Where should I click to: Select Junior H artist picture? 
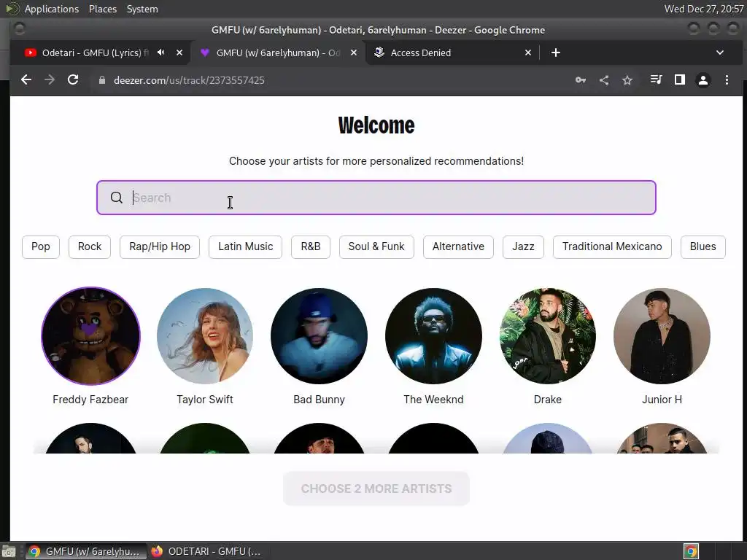(x=662, y=335)
